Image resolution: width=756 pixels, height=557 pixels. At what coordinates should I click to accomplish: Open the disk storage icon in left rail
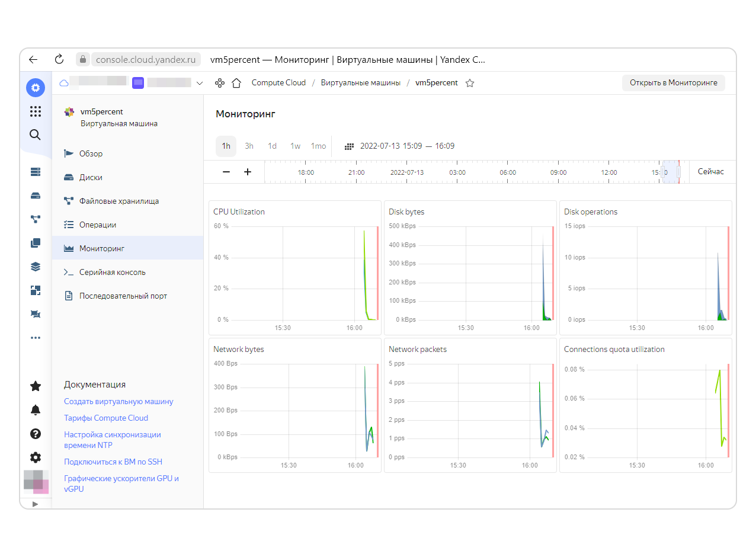pos(36,196)
